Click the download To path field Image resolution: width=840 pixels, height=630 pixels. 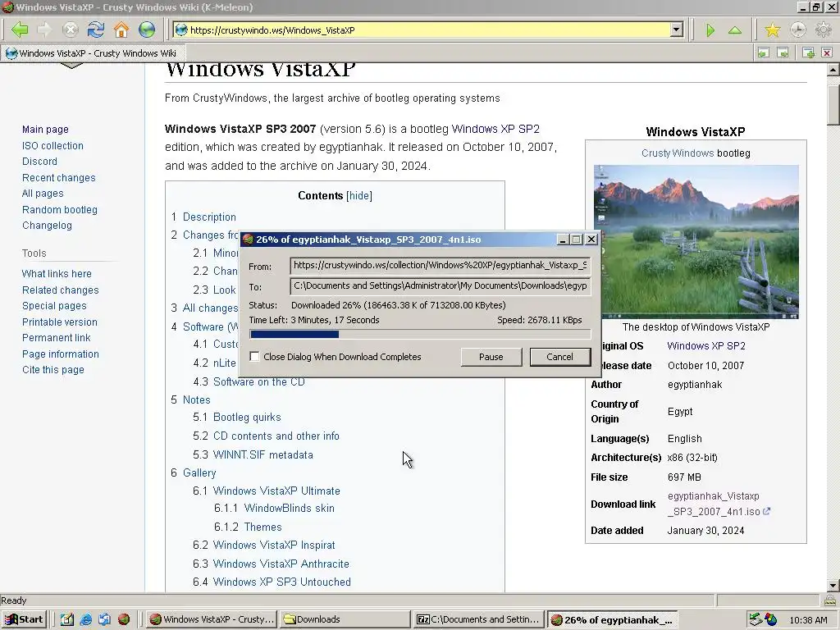(x=441, y=286)
